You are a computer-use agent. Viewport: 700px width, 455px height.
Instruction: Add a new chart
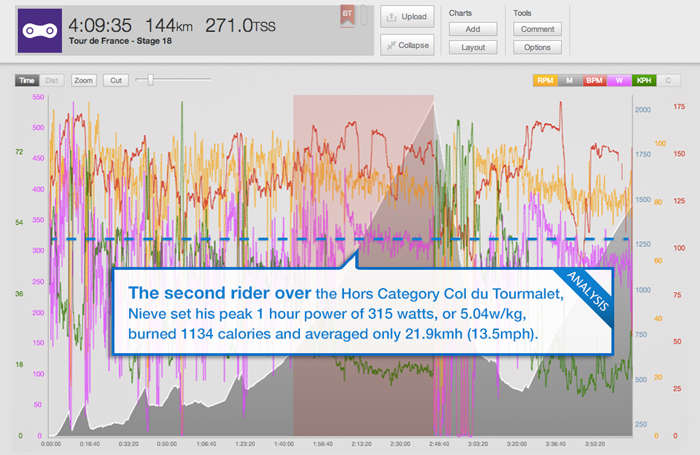click(x=473, y=29)
